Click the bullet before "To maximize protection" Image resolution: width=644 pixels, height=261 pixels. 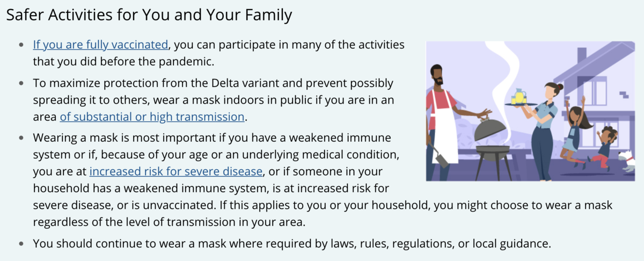[21, 84]
